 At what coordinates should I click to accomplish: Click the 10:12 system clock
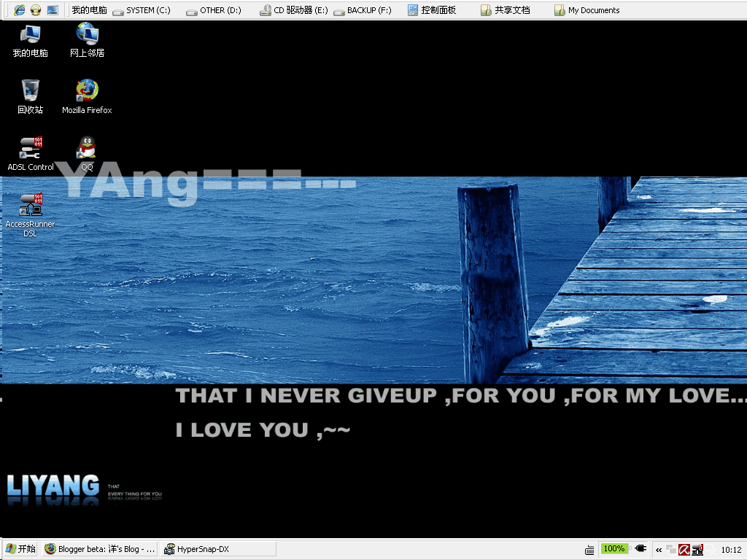point(731,550)
